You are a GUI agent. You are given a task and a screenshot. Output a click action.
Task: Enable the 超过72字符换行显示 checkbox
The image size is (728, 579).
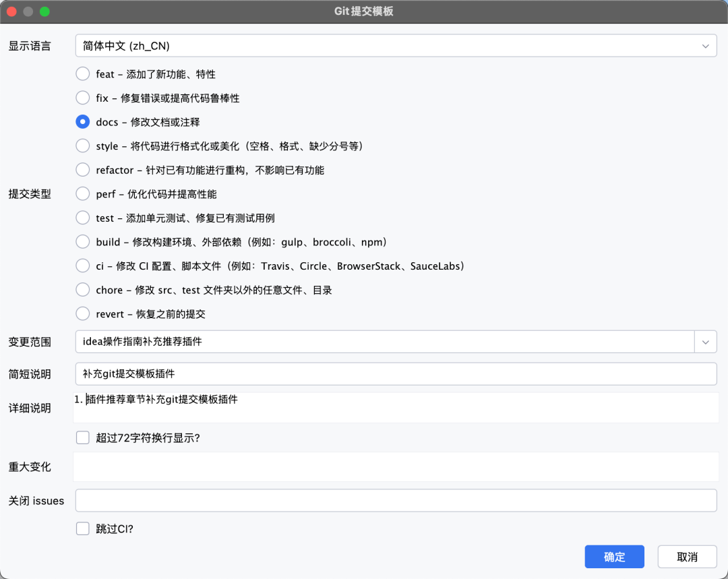click(82, 437)
